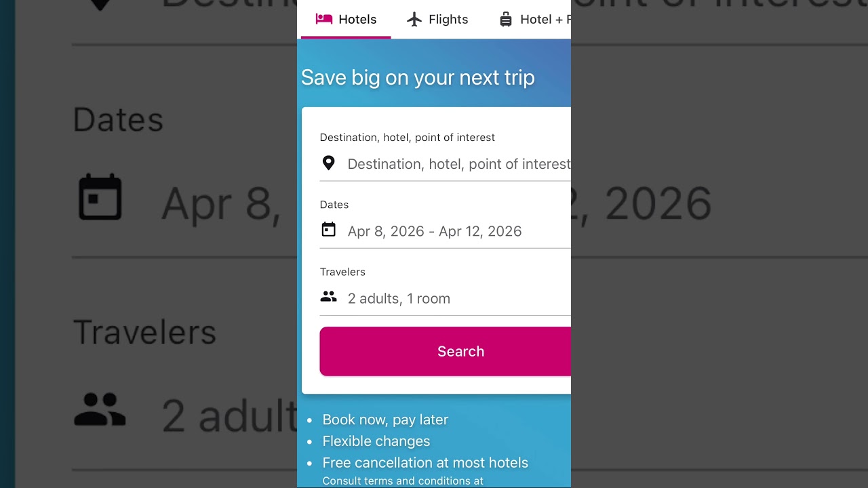This screenshot has height=488, width=868.
Task: Open the Flights tab
Action: pos(448,20)
